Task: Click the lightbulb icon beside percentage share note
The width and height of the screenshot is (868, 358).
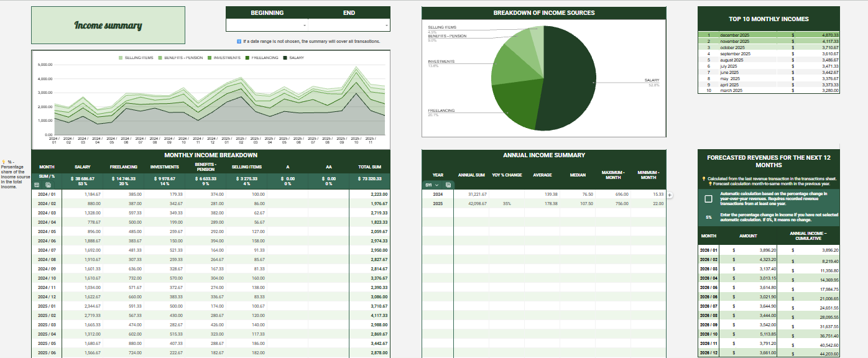Action: [x=4, y=162]
